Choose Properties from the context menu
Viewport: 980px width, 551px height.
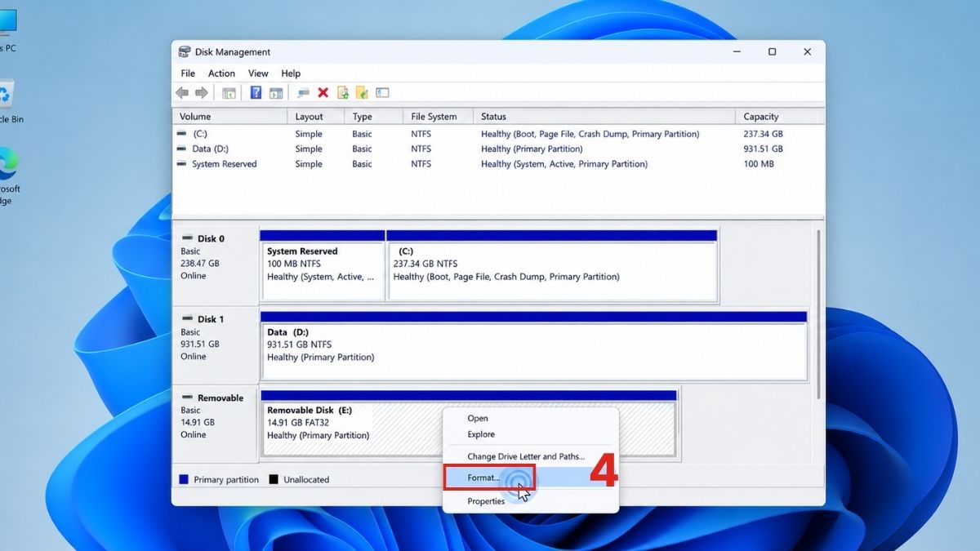(531, 501)
